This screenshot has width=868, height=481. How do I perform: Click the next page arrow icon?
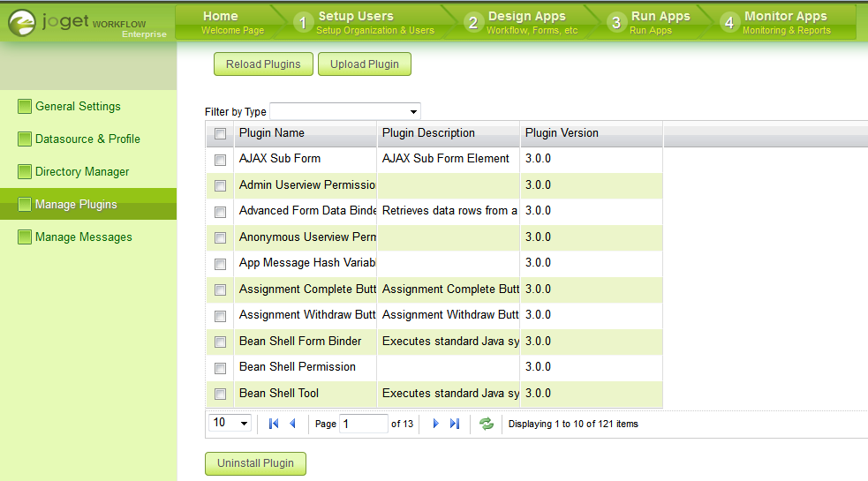coord(435,424)
